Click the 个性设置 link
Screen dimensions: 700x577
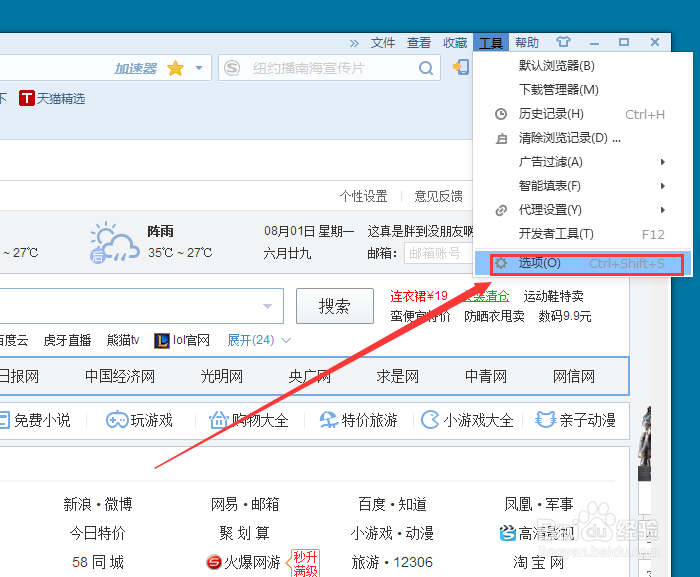363,196
